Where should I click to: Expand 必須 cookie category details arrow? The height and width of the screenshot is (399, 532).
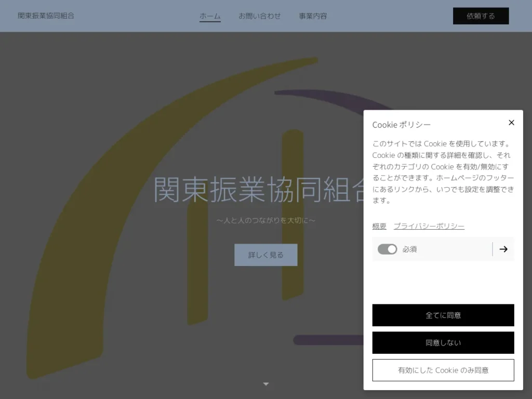click(x=503, y=249)
